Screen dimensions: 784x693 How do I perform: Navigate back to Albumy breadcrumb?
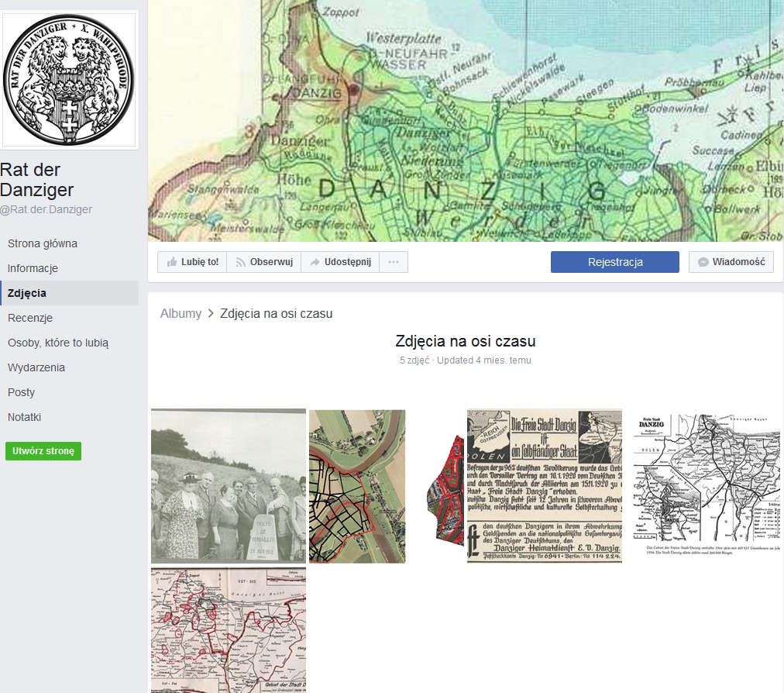point(181,313)
